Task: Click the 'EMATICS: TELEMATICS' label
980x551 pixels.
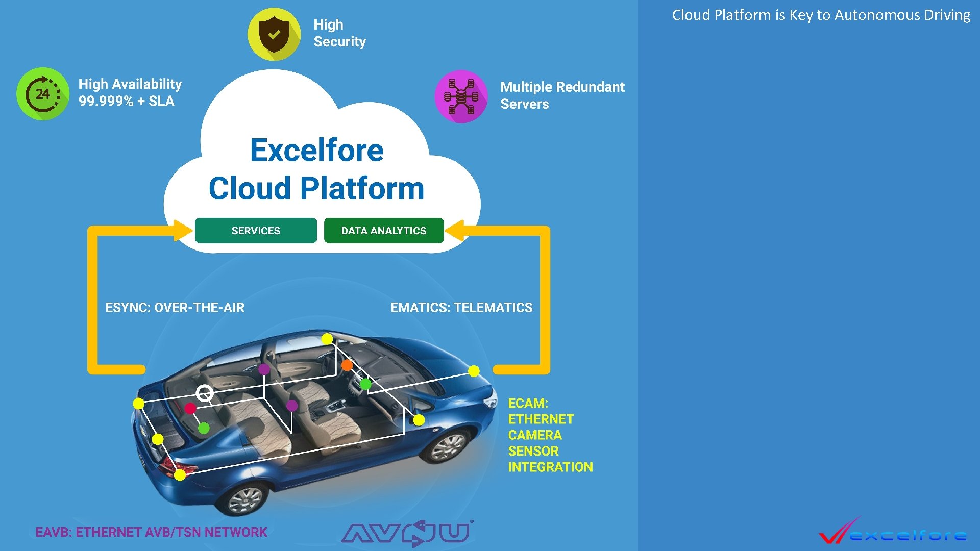Action: point(461,308)
